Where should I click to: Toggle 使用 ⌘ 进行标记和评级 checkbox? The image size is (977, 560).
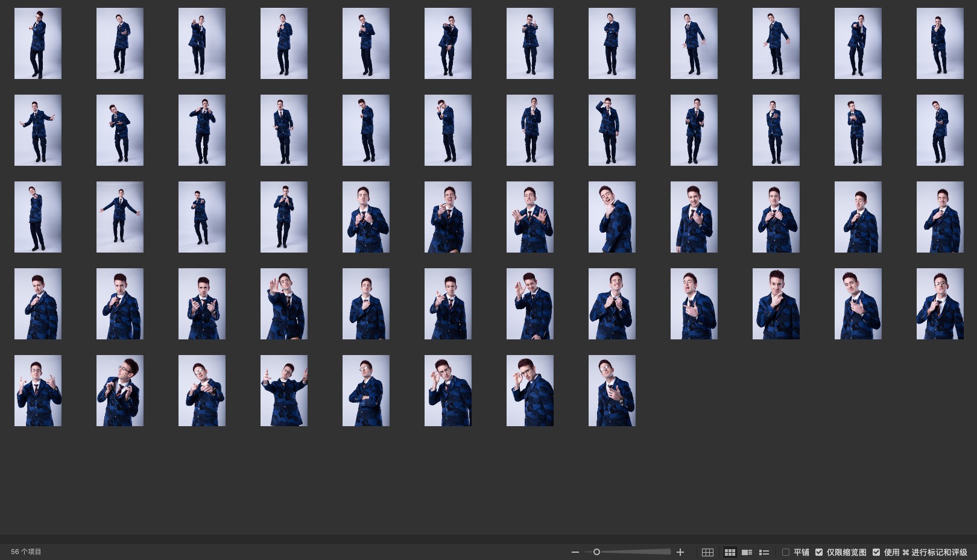pyautogui.click(x=876, y=552)
